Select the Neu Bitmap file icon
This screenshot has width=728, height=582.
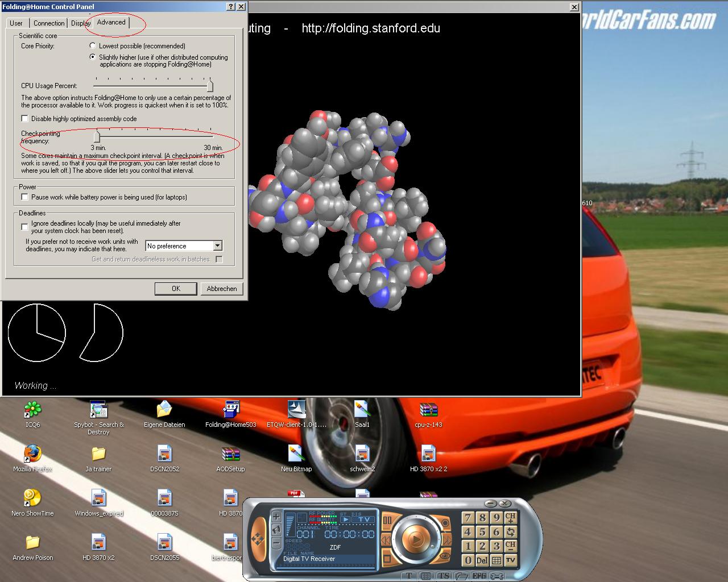(x=296, y=459)
